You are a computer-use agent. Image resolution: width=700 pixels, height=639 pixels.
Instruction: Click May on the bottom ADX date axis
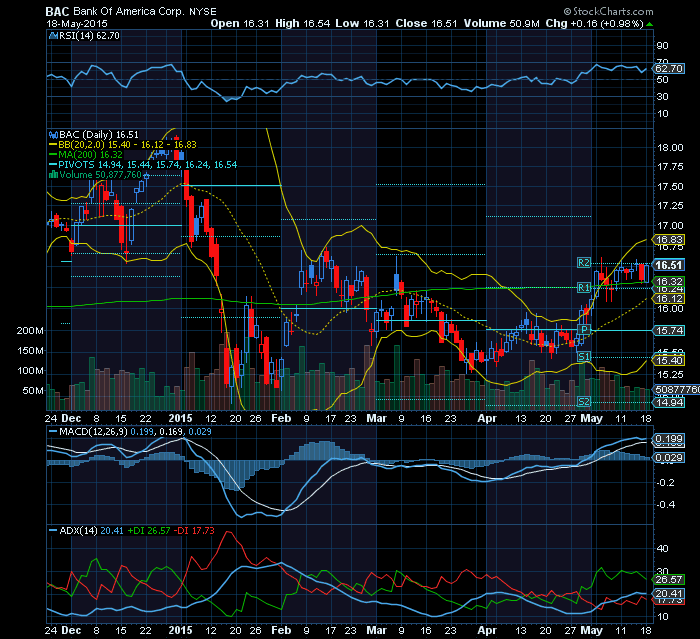click(592, 631)
